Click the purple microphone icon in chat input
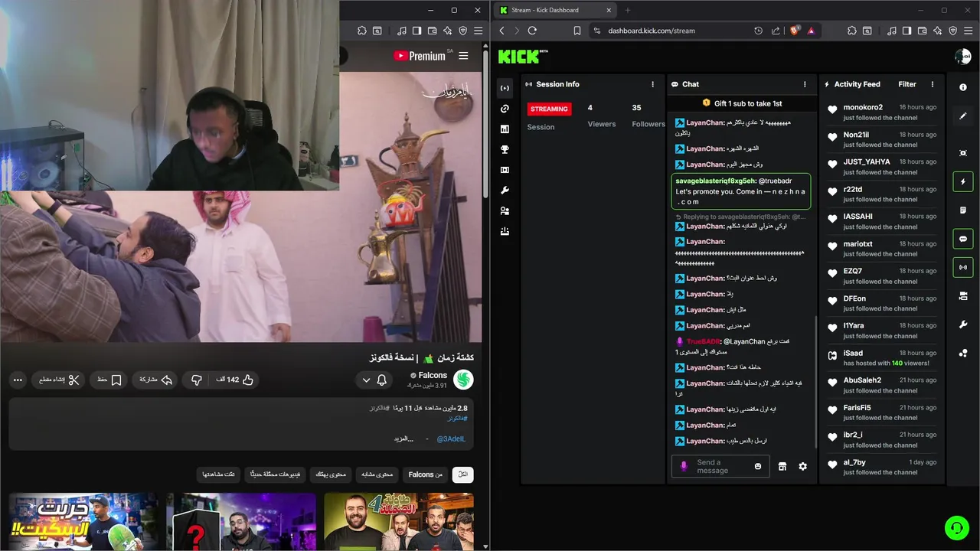 click(684, 466)
